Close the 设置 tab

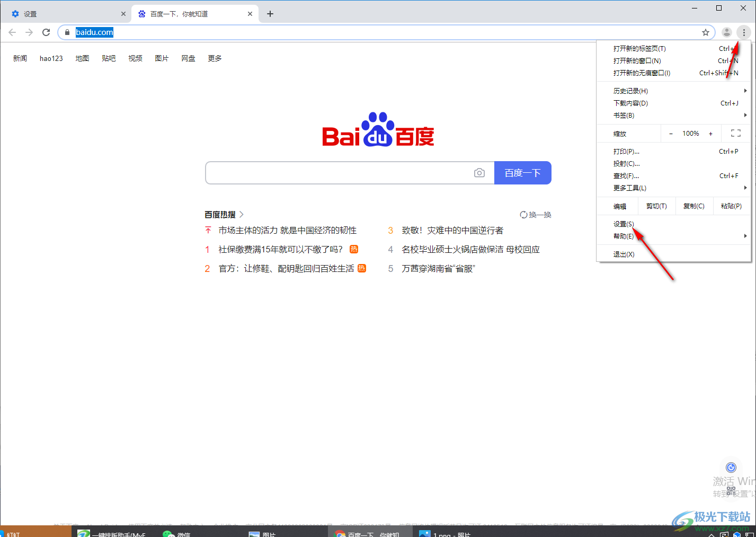coord(123,14)
